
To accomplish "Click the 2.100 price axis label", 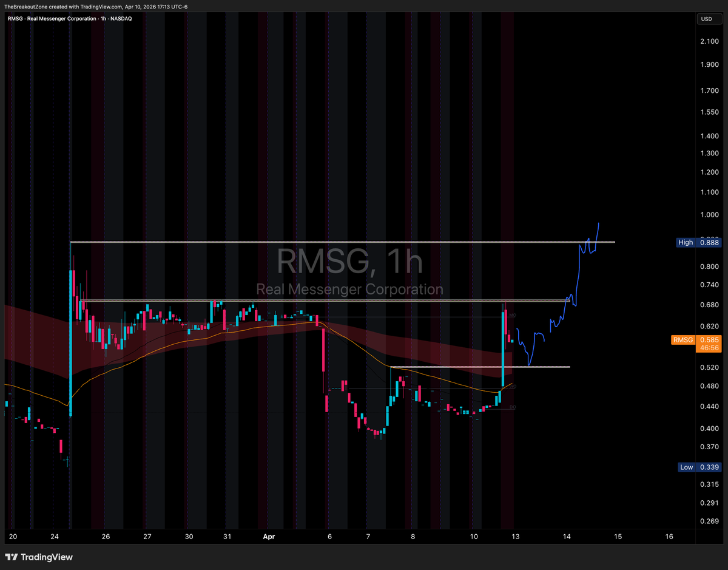I will coord(709,41).
